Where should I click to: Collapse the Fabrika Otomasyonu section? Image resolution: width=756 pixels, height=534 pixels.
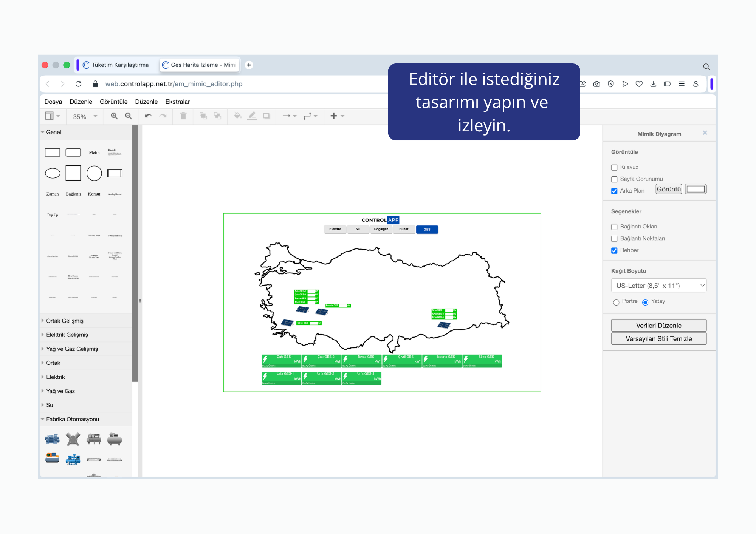point(86,419)
